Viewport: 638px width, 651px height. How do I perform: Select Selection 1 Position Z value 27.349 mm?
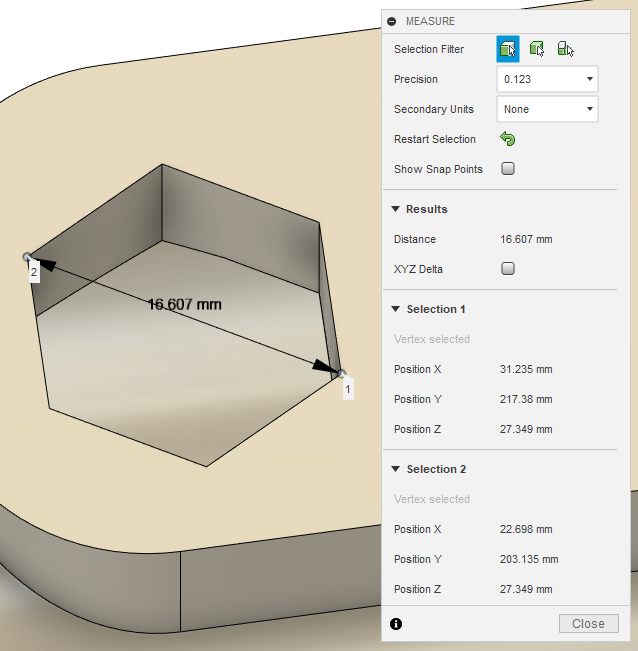point(526,429)
